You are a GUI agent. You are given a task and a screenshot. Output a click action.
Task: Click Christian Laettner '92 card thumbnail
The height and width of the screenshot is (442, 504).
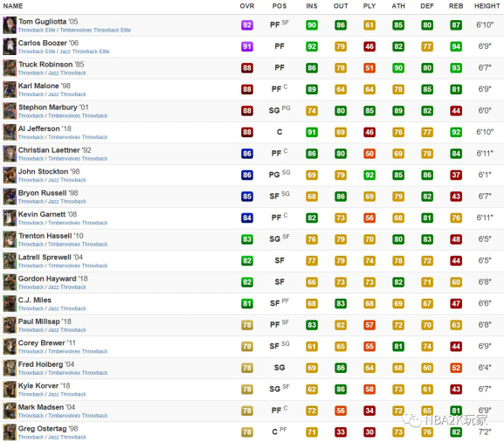[x=10, y=154]
